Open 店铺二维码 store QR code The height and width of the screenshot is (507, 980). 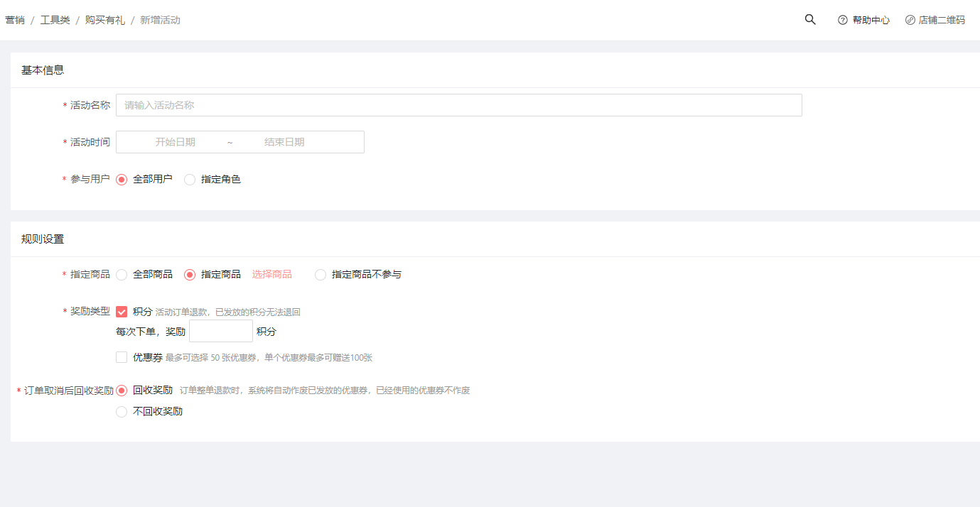935,20
